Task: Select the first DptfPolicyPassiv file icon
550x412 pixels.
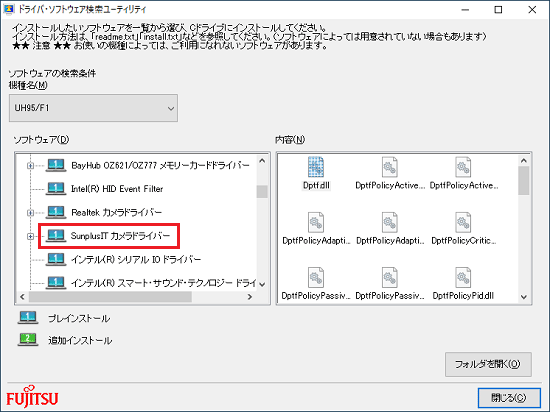Action: click(x=316, y=277)
